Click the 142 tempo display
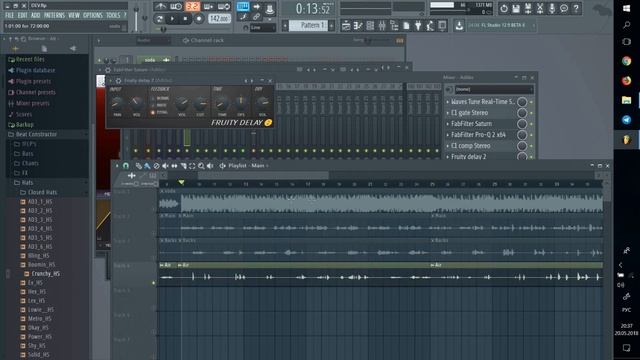Image resolution: width=640 pixels, height=360 pixels. point(219,19)
